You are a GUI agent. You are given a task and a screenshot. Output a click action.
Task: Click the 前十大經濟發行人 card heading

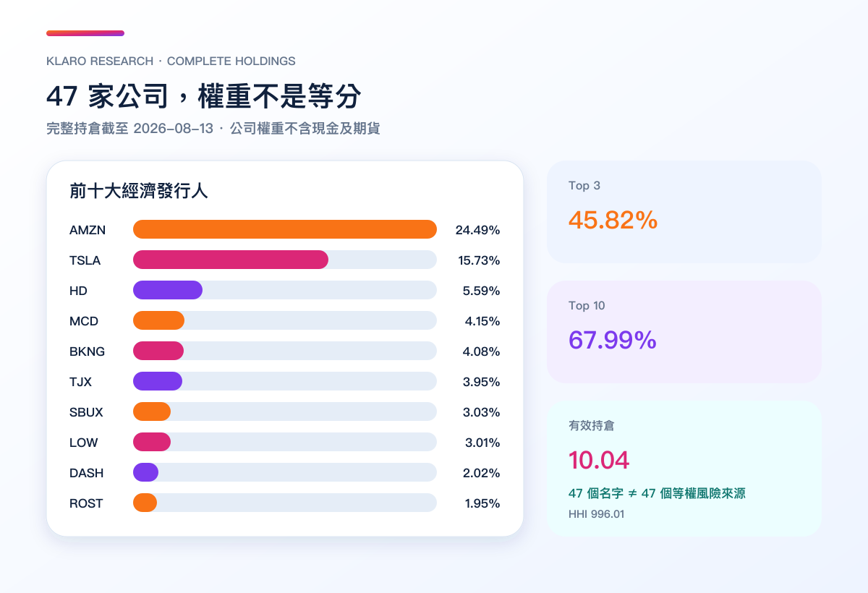(x=139, y=191)
